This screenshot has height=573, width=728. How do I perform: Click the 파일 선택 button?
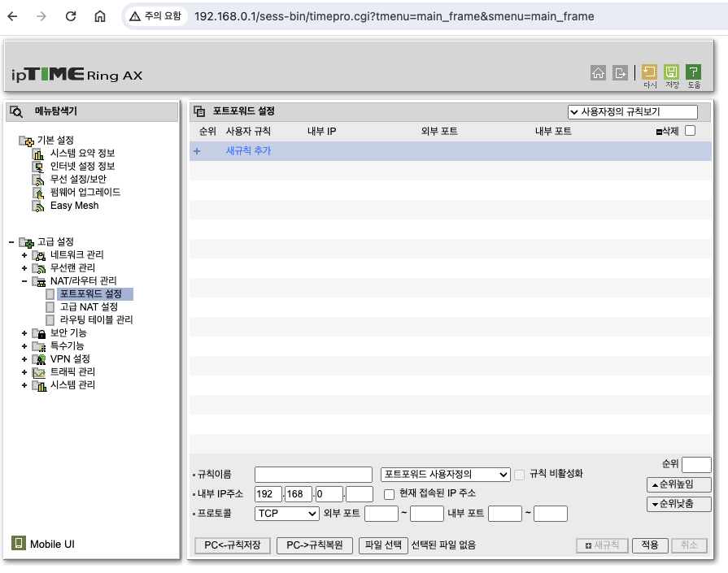tap(383, 545)
